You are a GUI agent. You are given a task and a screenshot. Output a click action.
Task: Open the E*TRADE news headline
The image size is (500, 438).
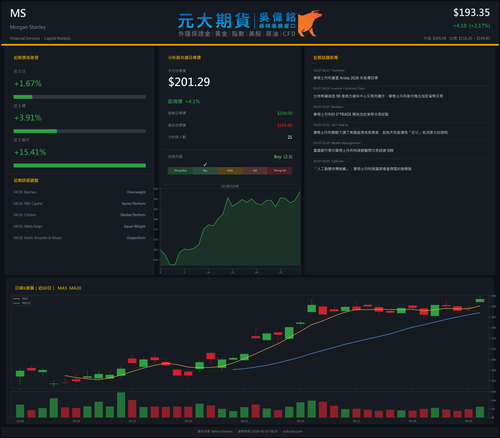pos(351,114)
